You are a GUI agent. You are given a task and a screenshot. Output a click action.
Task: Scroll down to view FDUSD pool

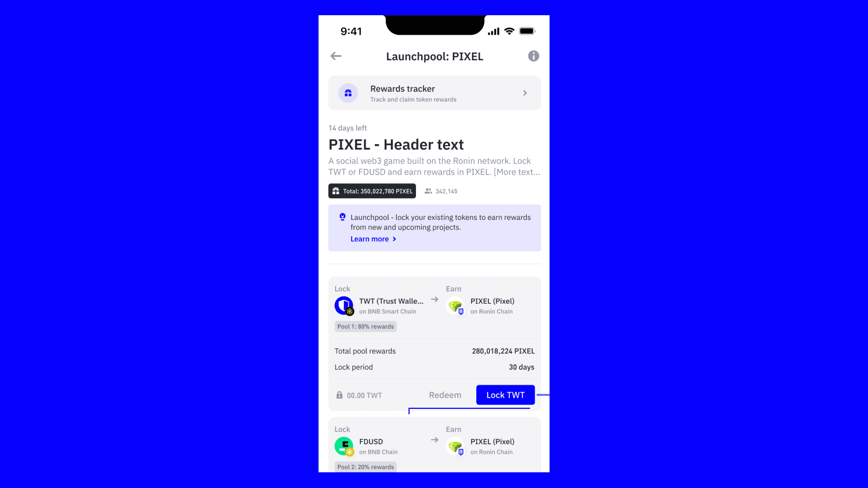click(x=433, y=447)
